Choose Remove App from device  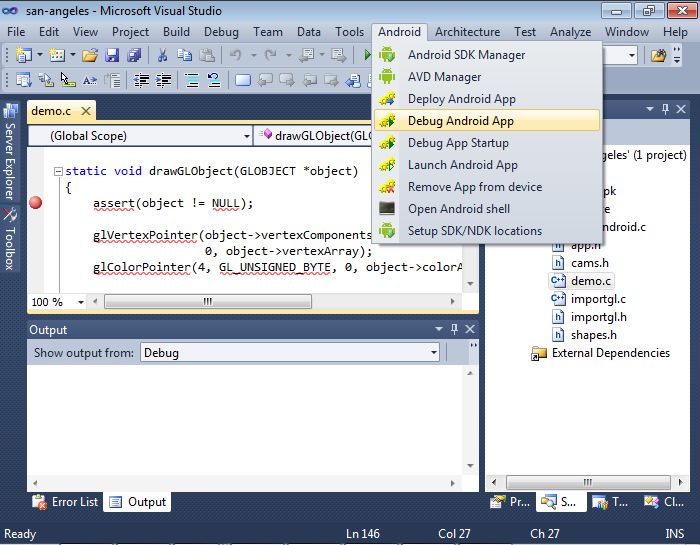(x=487, y=187)
